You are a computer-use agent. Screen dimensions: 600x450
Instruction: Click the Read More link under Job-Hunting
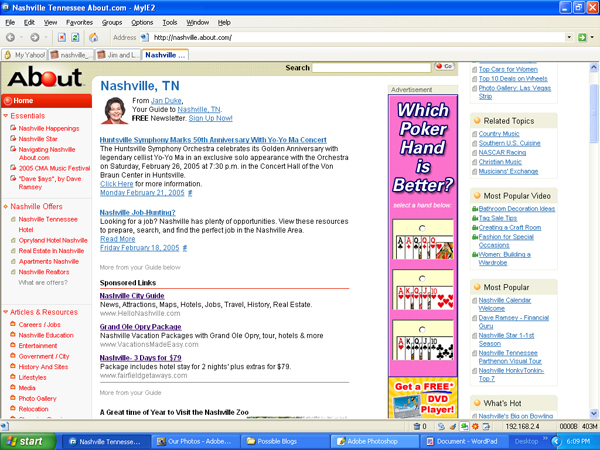[x=117, y=239]
